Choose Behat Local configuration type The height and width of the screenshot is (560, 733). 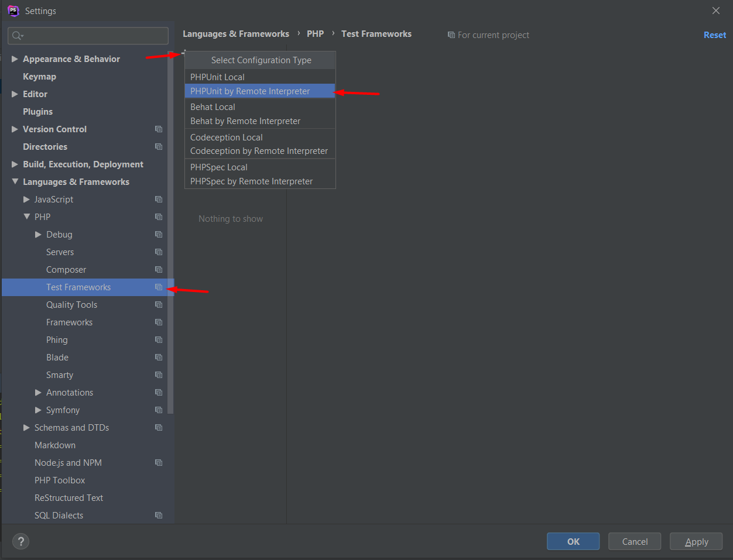[x=260, y=106]
